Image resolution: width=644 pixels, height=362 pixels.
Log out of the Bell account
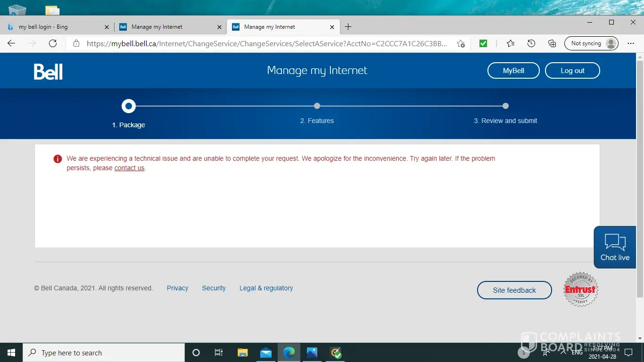[572, 71]
